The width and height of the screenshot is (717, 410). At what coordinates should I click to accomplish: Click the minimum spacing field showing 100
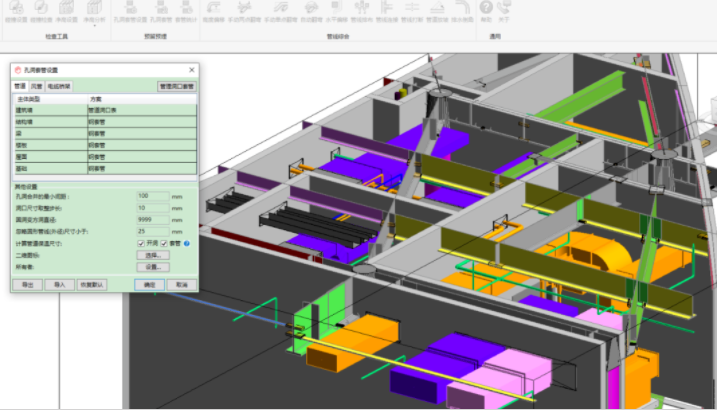coord(152,196)
